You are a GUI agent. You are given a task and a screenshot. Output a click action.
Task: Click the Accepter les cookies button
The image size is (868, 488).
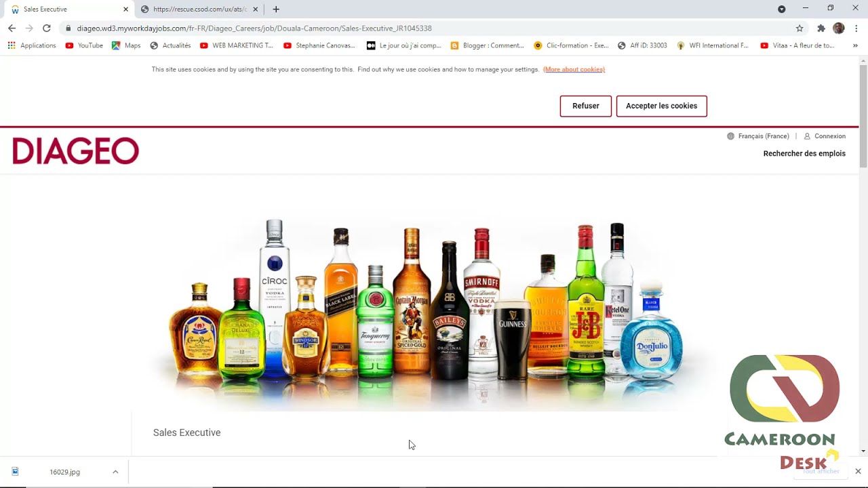[x=662, y=106]
